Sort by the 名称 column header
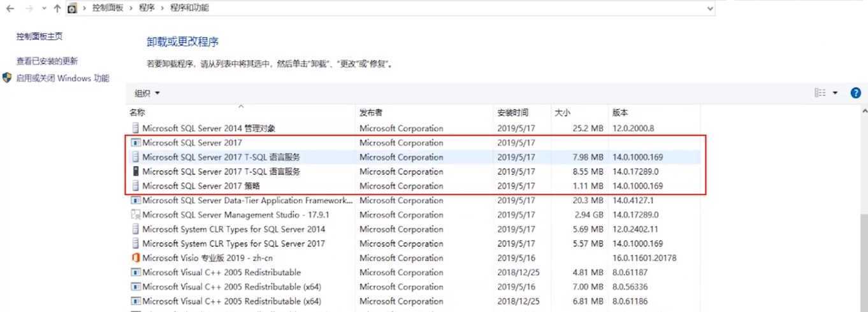This screenshot has height=312, width=868. tap(137, 113)
